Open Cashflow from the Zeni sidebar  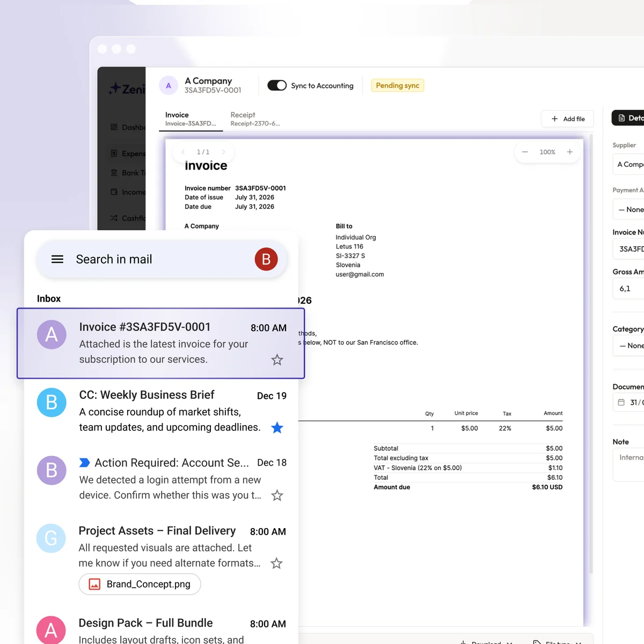click(x=128, y=218)
